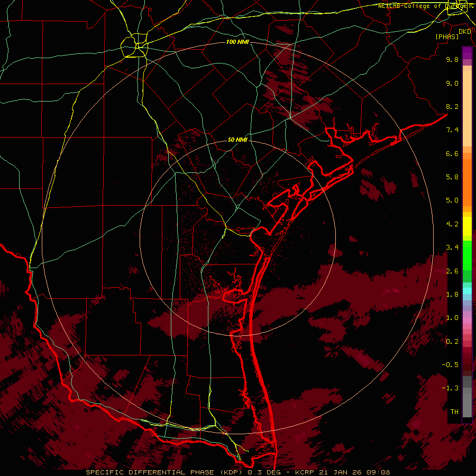This screenshot has height=476, width=476.
Task: Click the 50 NMI range ring label
Action: tap(237, 140)
